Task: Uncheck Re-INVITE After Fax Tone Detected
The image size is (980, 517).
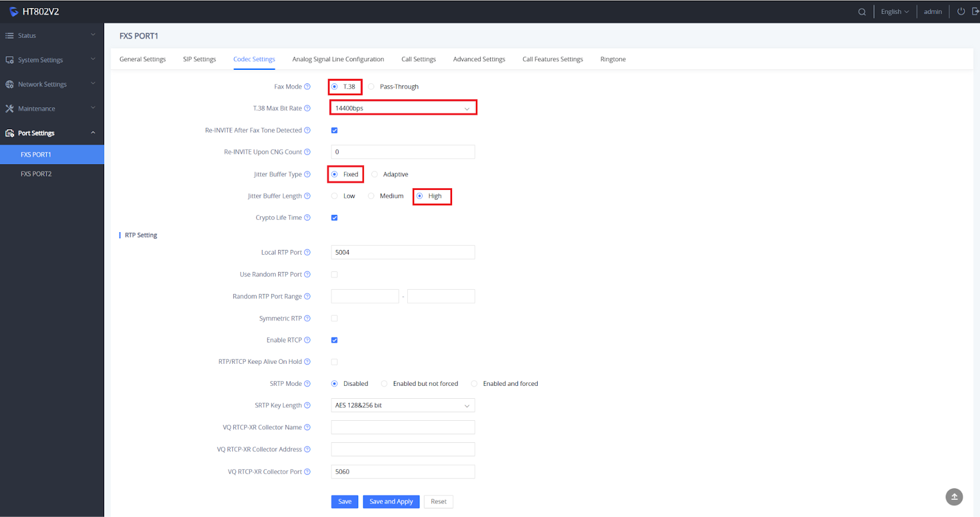Action: pyautogui.click(x=334, y=130)
